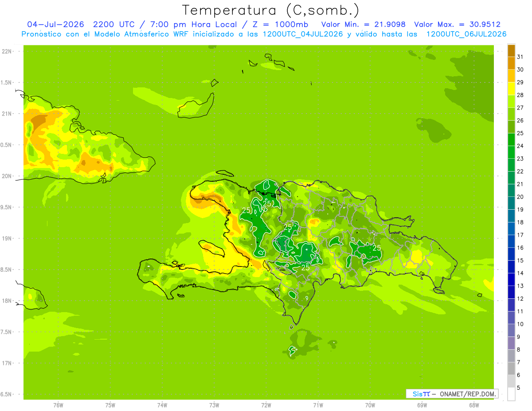Click the yellow legend band between 28 and 29
The width and height of the screenshot is (532, 411).
pos(511,89)
